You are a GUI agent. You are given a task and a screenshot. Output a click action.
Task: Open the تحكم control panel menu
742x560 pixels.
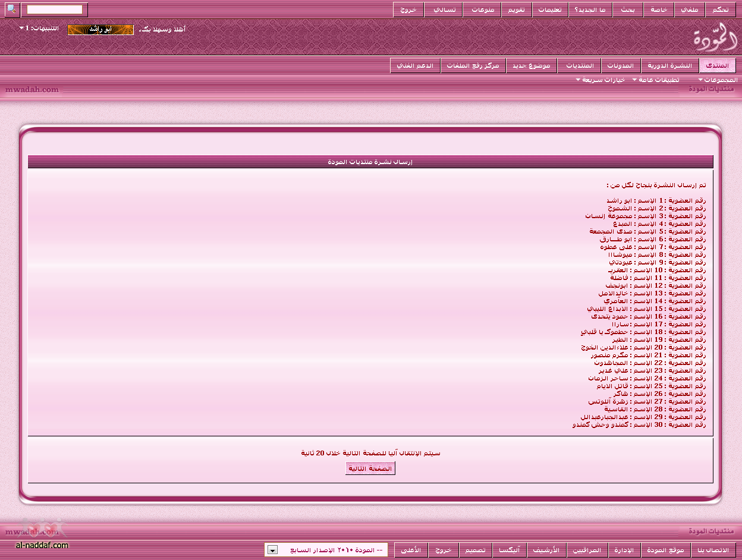pyautogui.click(x=721, y=10)
